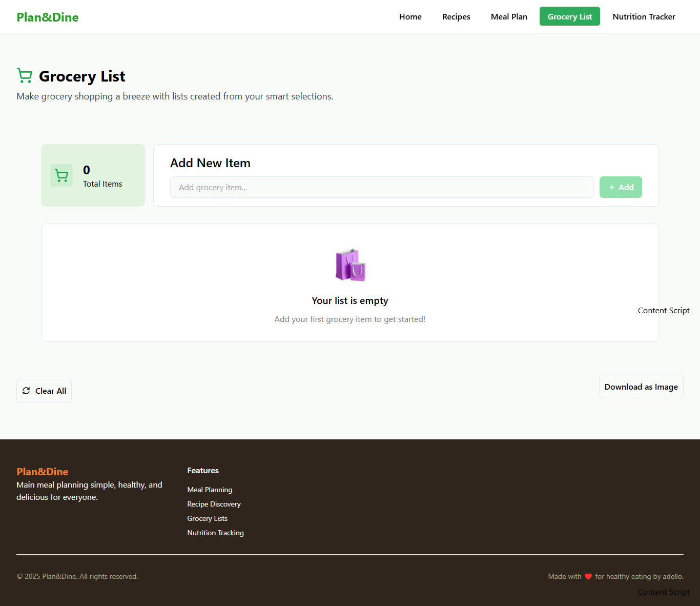Go to the Home page
The image size is (700, 606).
point(410,16)
